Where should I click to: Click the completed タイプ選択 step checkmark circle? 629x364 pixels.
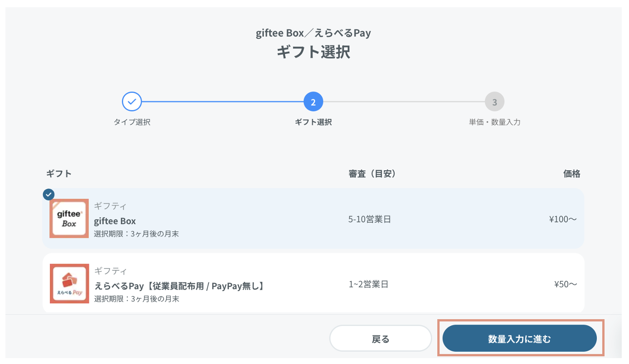[132, 102]
